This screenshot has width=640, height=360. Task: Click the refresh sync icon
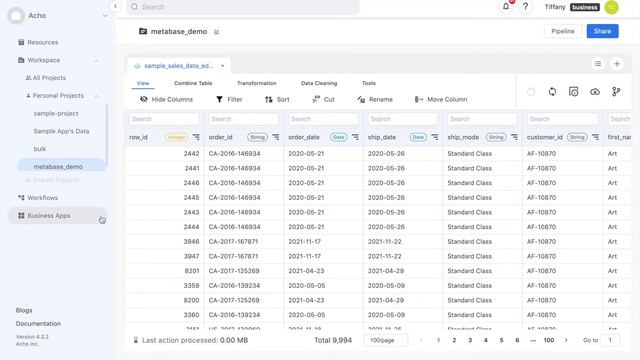pyautogui.click(x=552, y=92)
